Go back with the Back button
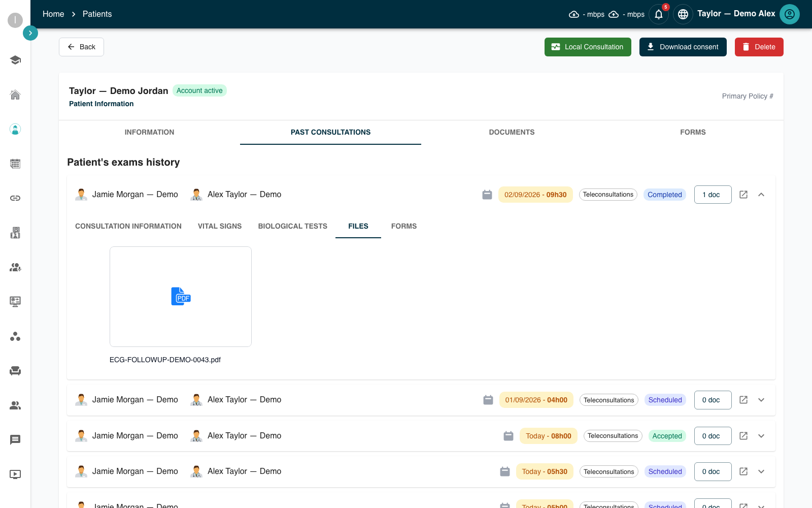The image size is (812, 508). click(x=81, y=47)
